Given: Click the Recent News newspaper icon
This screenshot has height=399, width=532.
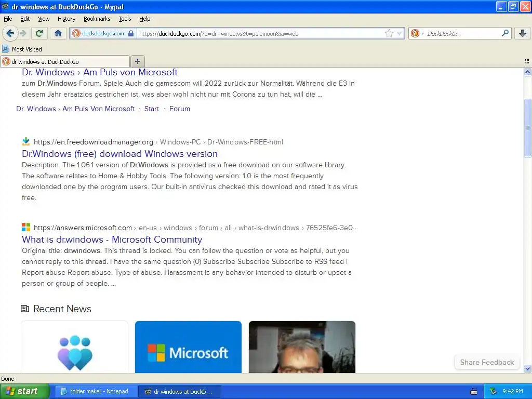Looking at the screenshot, I should (25, 309).
